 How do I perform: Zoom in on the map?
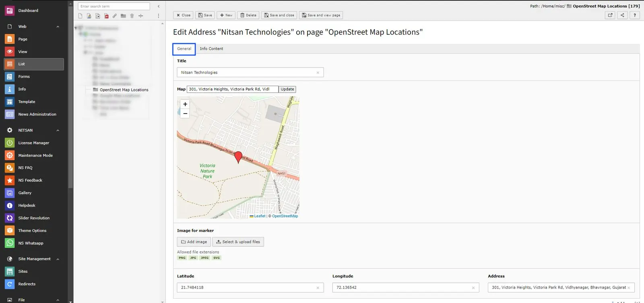(185, 104)
